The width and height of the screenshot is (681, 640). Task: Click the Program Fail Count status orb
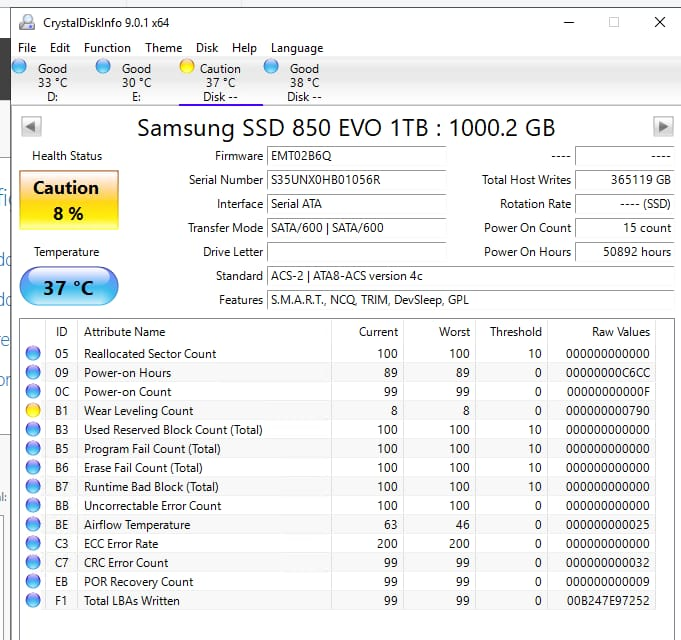click(33, 448)
